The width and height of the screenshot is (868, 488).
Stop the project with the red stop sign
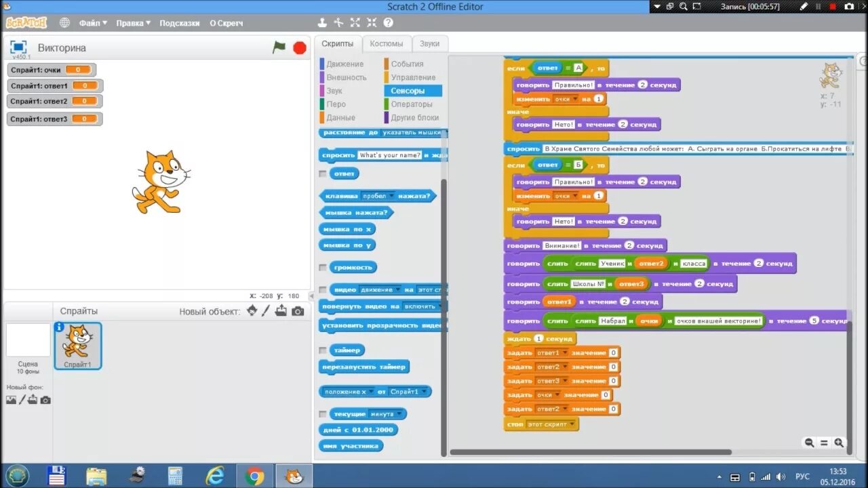click(x=300, y=47)
